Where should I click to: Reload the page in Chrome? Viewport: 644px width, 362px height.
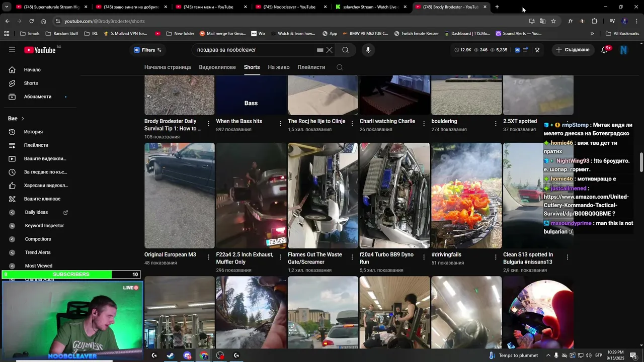[31, 21]
